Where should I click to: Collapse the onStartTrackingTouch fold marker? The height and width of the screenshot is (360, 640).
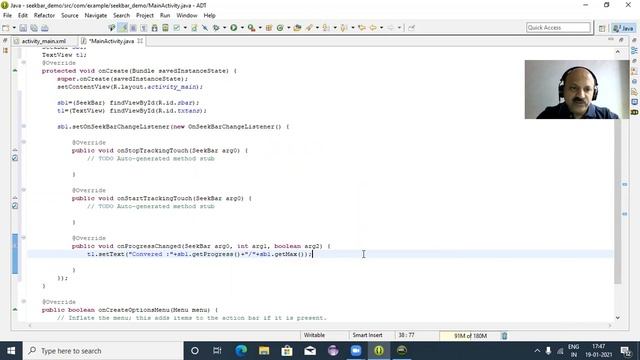point(24,190)
